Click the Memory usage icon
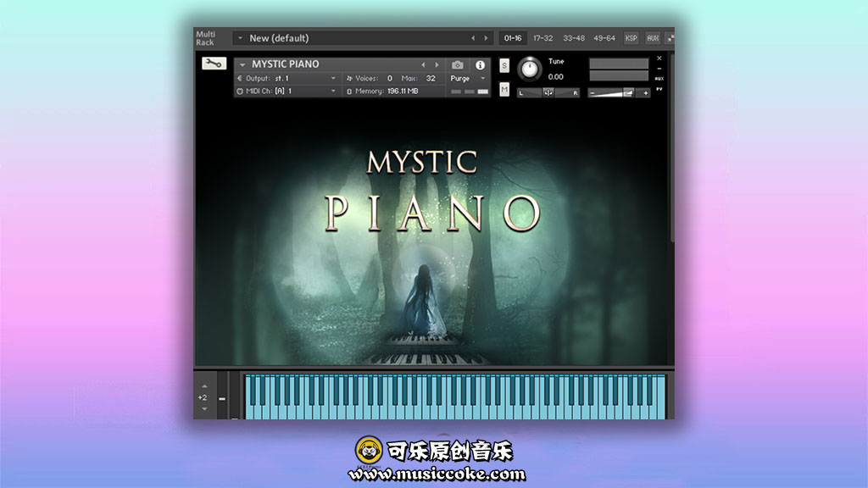This screenshot has width=868, height=488. point(349,91)
